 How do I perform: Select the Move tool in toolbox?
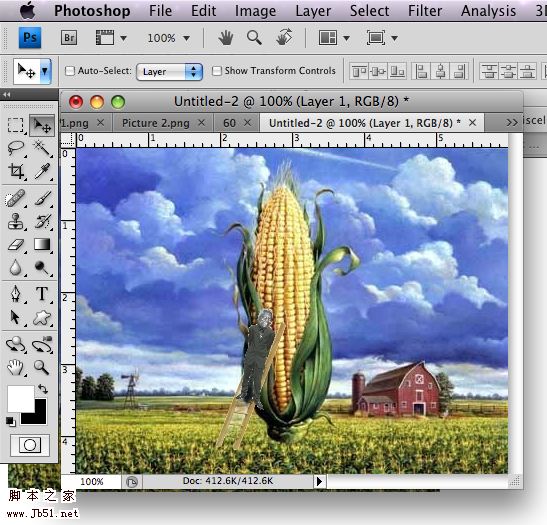[x=42, y=125]
